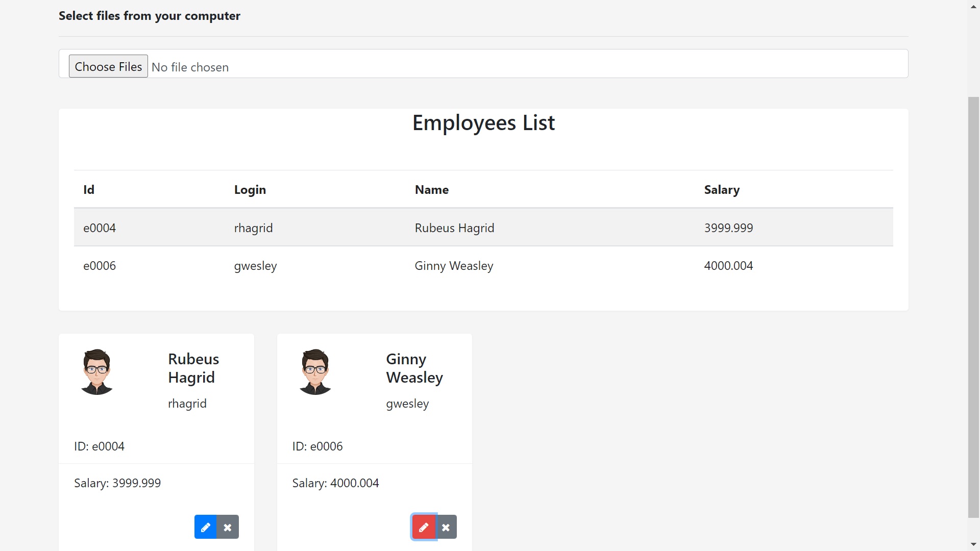Image resolution: width=980 pixels, height=551 pixels.
Task: Click the delete X icon on Rubeus Hagrid's card
Action: coord(228,527)
